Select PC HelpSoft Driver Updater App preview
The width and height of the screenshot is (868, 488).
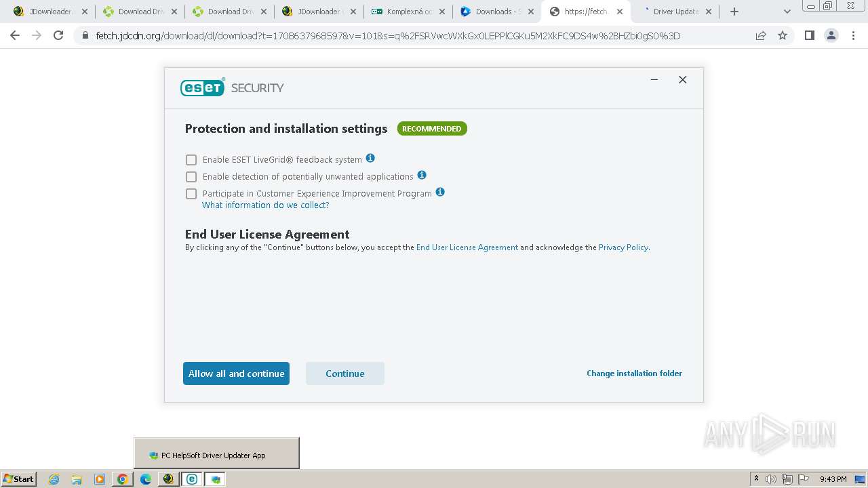[x=216, y=454]
